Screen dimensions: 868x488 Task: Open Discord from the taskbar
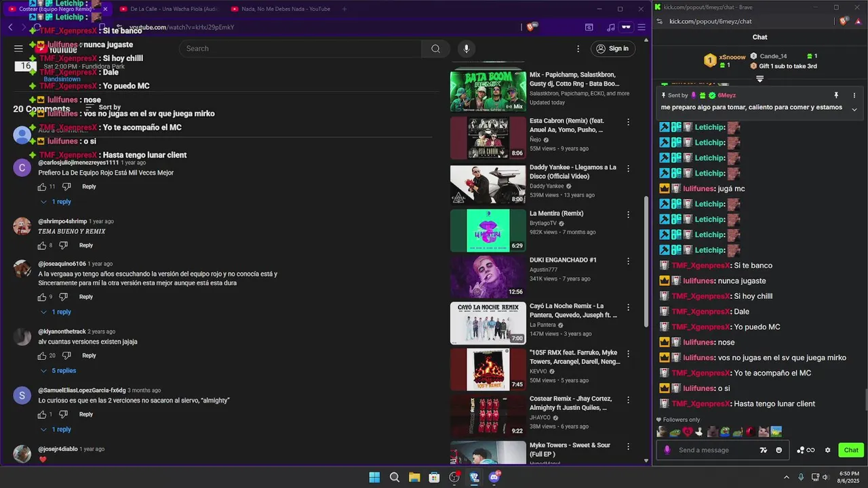[494, 477]
